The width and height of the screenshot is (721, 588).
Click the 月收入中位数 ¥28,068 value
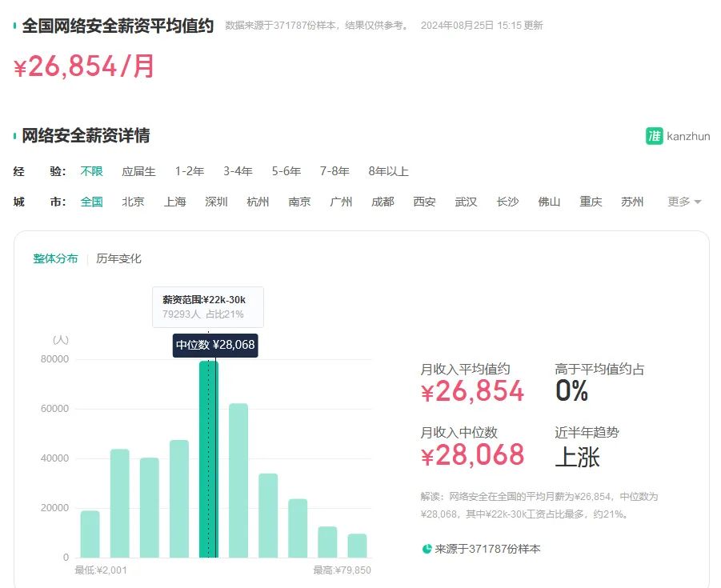tap(472, 454)
